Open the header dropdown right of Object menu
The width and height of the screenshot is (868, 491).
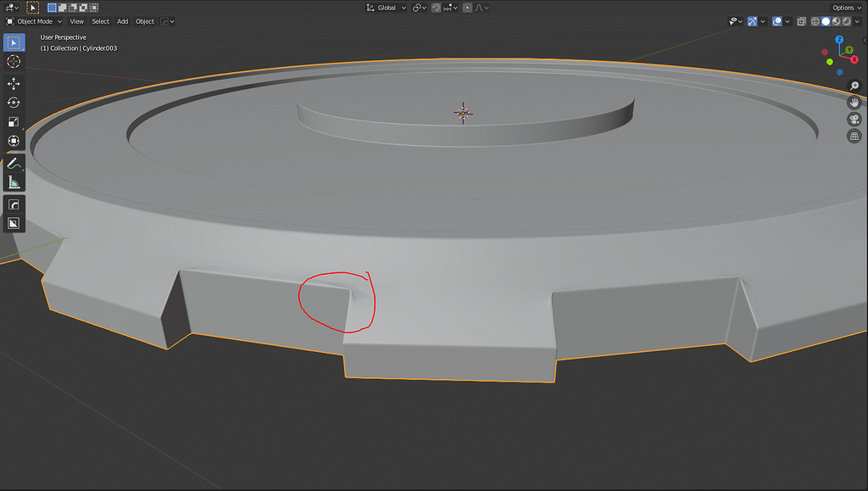pyautogui.click(x=167, y=21)
